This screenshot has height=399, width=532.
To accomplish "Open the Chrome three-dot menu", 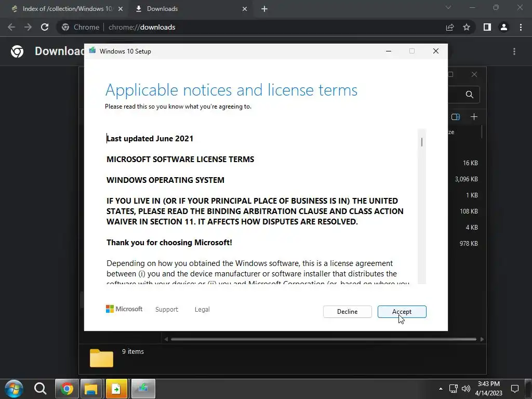I will pyautogui.click(x=521, y=27).
